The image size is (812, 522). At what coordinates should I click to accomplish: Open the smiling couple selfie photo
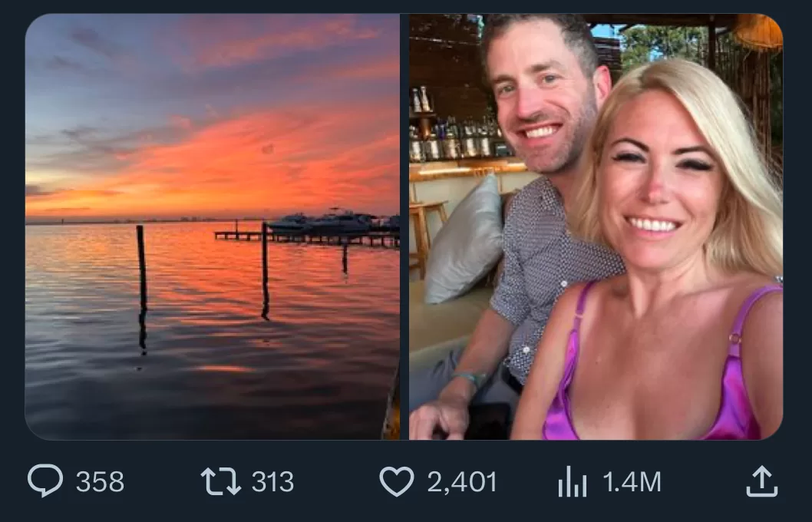(x=596, y=226)
